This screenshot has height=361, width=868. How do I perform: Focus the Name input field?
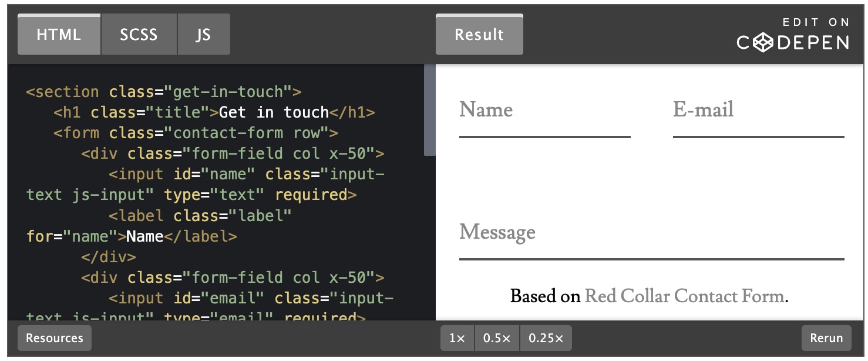point(544,119)
